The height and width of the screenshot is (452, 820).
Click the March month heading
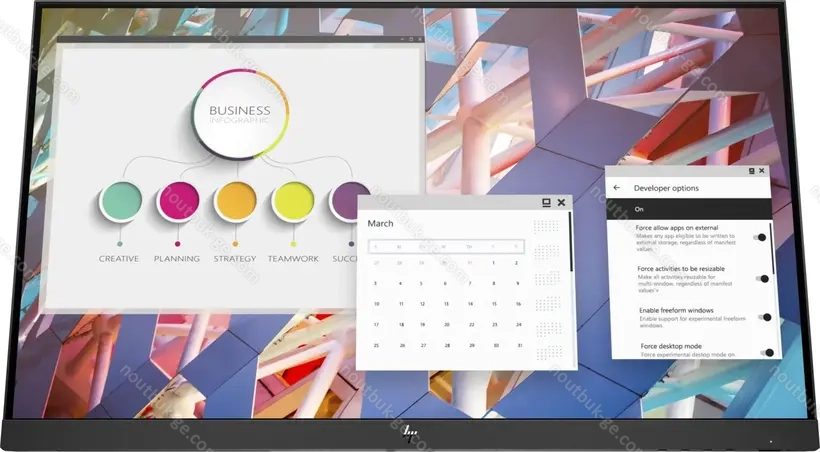point(381,223)
